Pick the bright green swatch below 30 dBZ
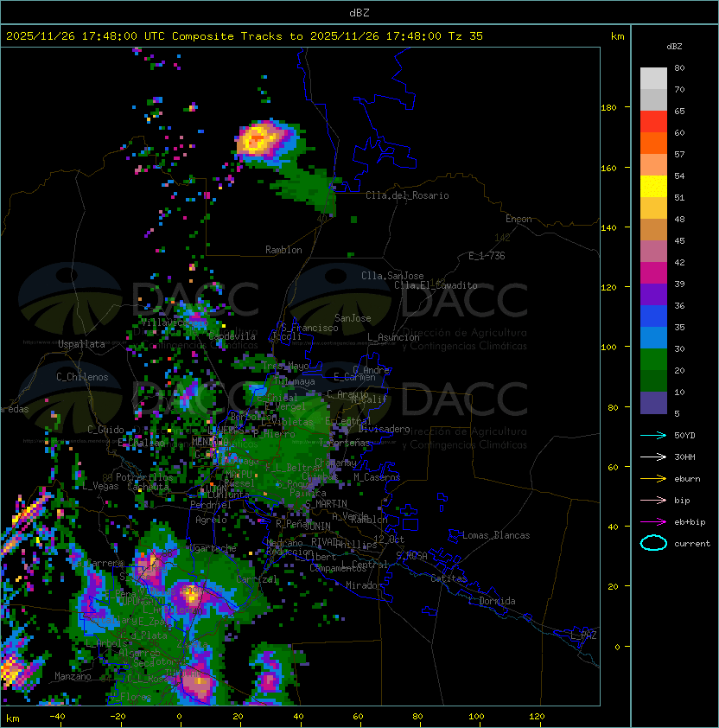Image resolution: width=719 pixels, height=728 pixels. 653,360
